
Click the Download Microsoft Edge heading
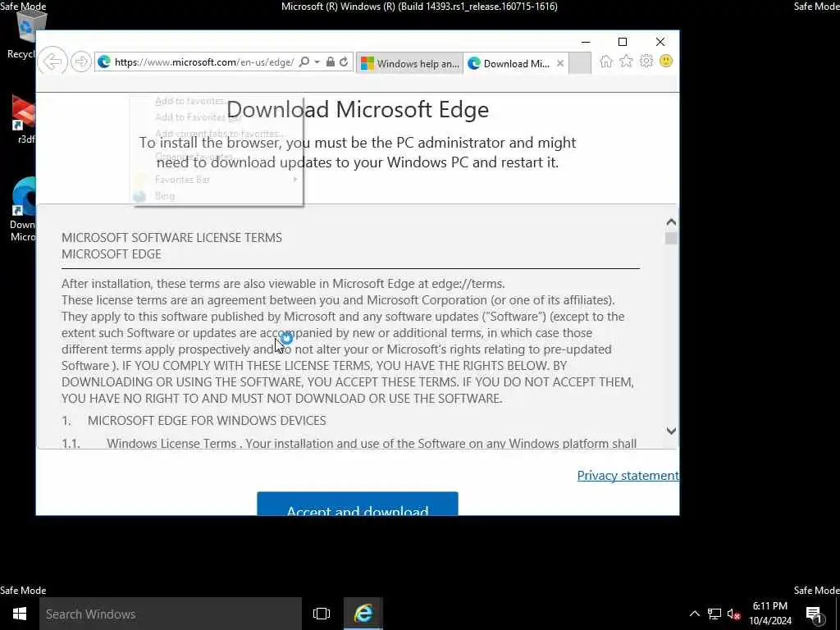[358, 109]
